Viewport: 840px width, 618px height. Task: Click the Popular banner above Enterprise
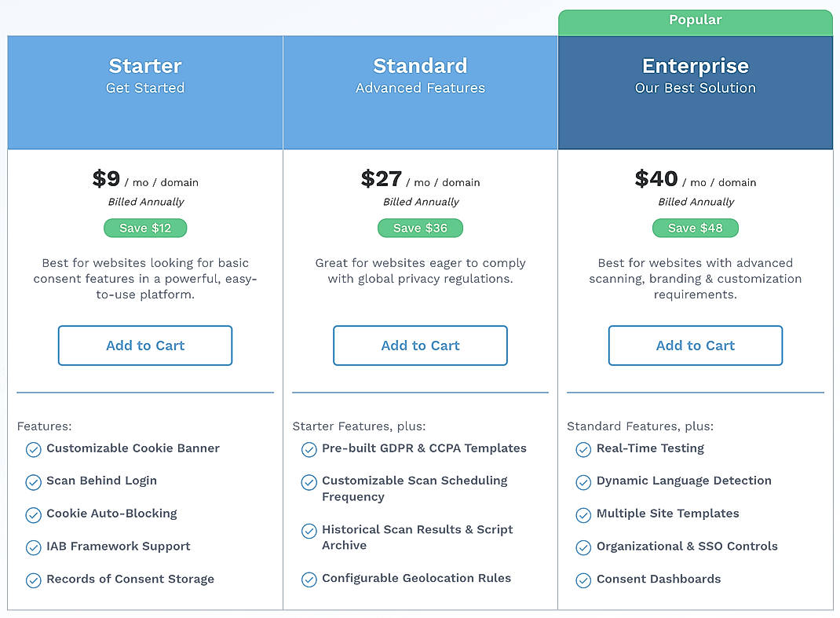coord(695,20)
